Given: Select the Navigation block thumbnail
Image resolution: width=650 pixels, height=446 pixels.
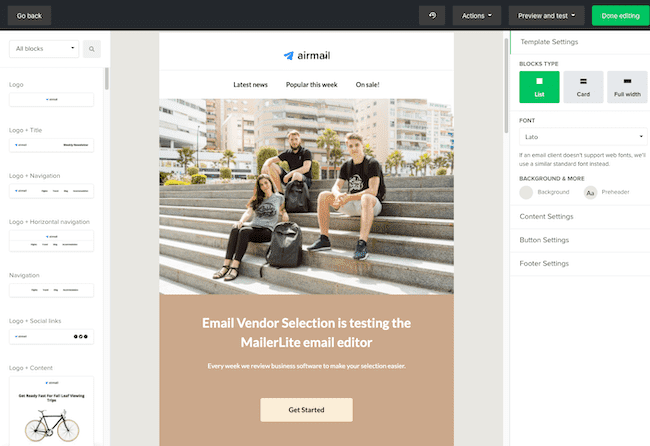Looking at the screenshot, I should click(x=51, y=290).
